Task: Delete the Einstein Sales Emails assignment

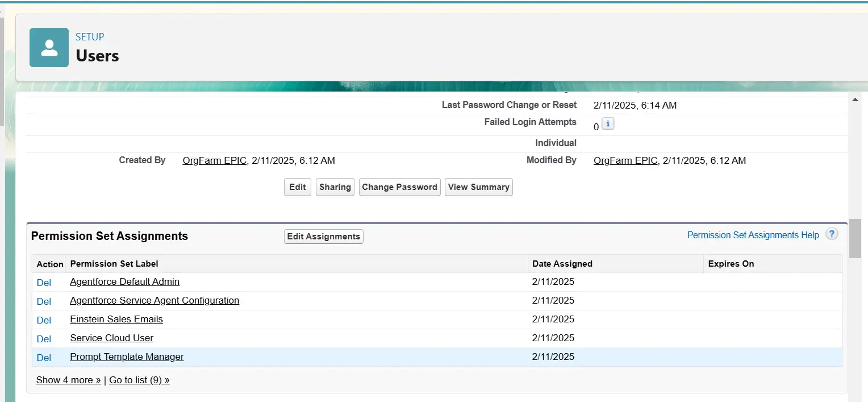Action: [44, 320]
